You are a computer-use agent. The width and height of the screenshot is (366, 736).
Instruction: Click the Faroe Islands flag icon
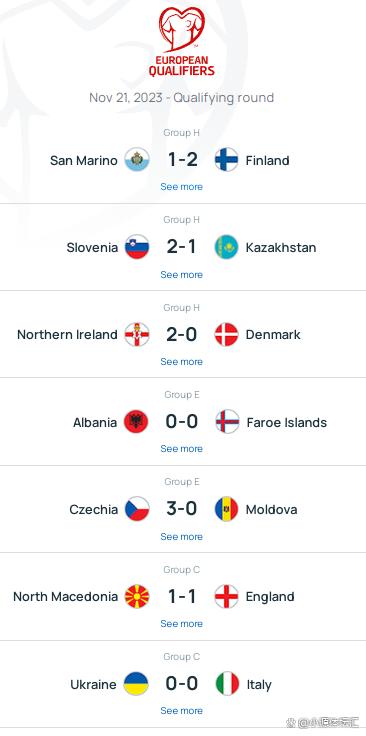[x=228, y=422]
